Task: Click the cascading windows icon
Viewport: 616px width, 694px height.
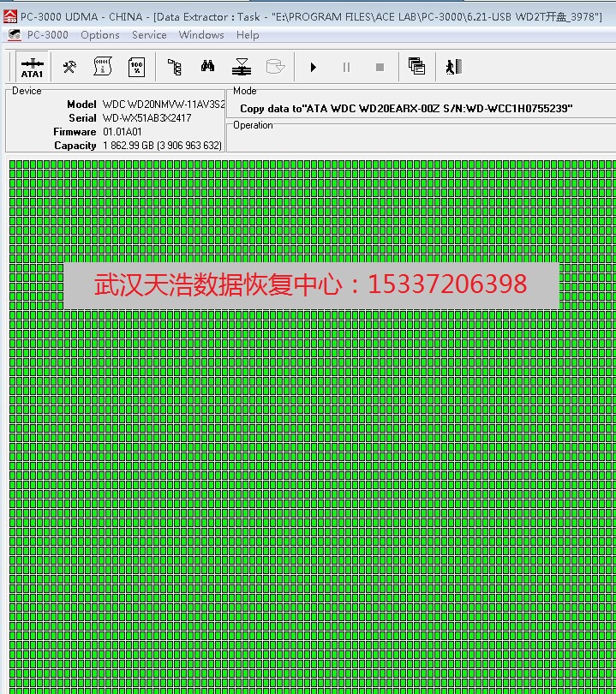Action: pos(417,67)
